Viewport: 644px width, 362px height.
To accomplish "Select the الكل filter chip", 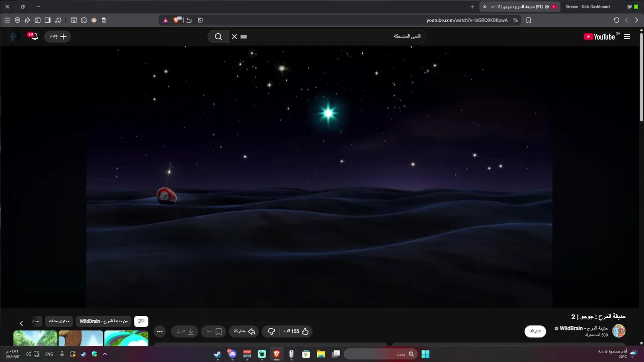I will tap(141, 321).
